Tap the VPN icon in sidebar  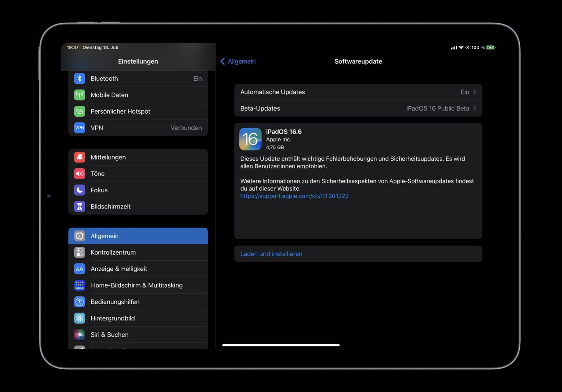(x=79, y=128)
